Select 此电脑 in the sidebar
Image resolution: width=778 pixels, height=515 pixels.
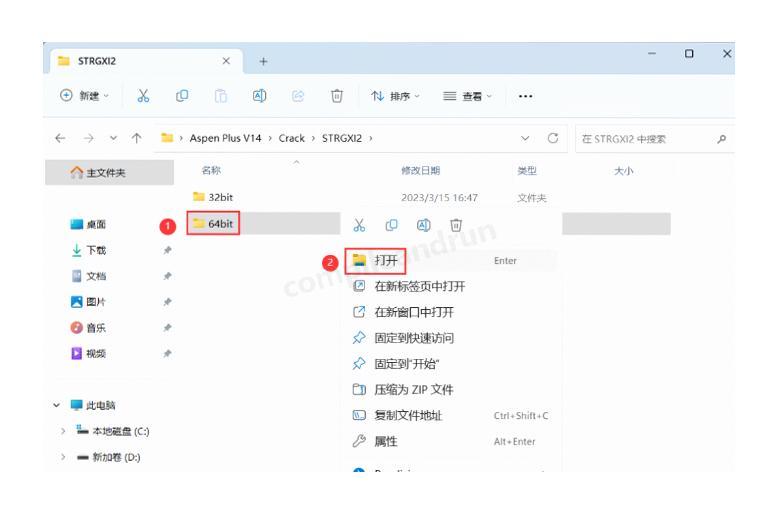tap(93, 405)
